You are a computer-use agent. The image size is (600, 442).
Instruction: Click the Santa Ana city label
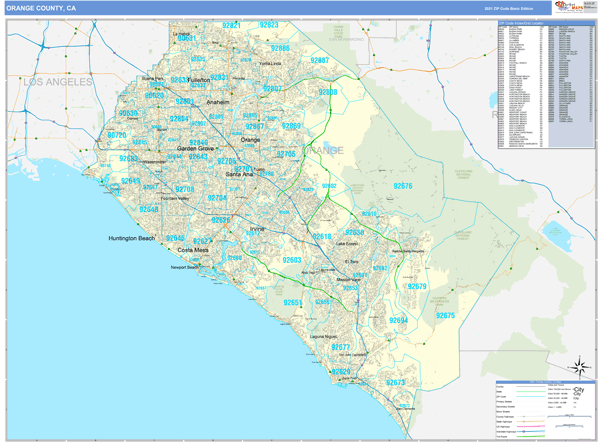click(x=239, y=175)
